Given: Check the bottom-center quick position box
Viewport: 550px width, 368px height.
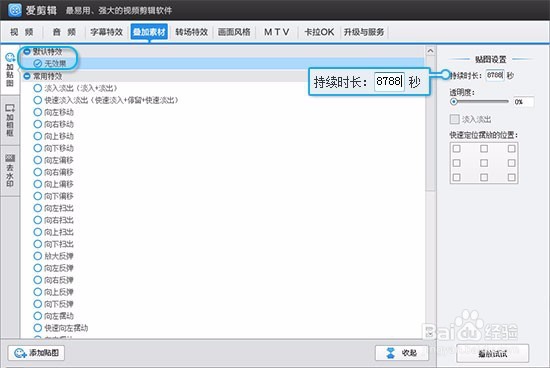Looking at the screenshot, I should pyautogui.click(x=484, y=178).
